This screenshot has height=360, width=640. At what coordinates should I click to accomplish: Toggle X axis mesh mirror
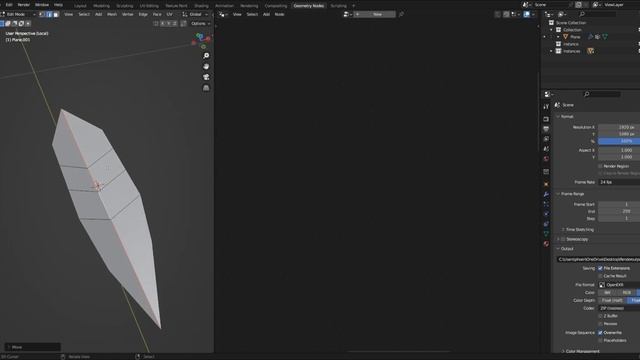click(x=162, y=24)
